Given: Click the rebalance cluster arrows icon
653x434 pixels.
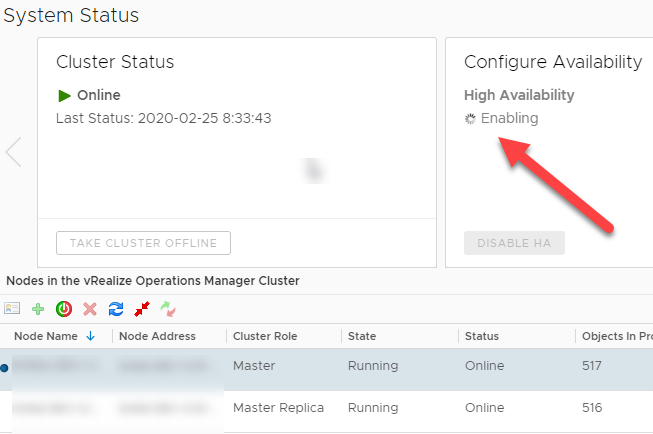Looking at the screenshot, I should click(168, 309).
